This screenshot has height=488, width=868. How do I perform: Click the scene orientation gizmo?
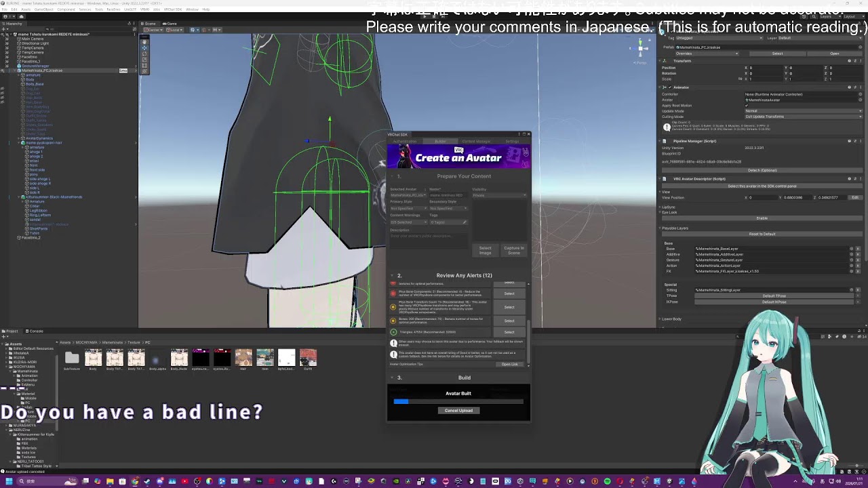click(x=640, y=47)
